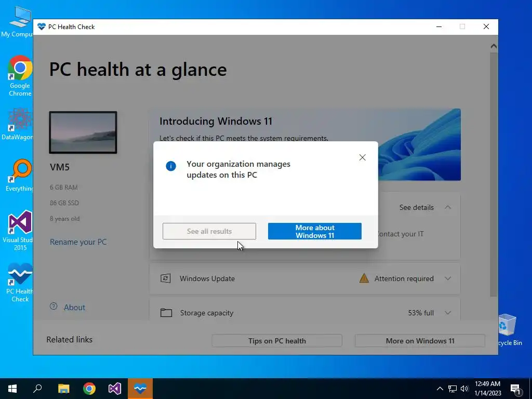Expand the Windows Update row chevron
The width and height of the screenshot is (532, 399).
pos(448,278)
